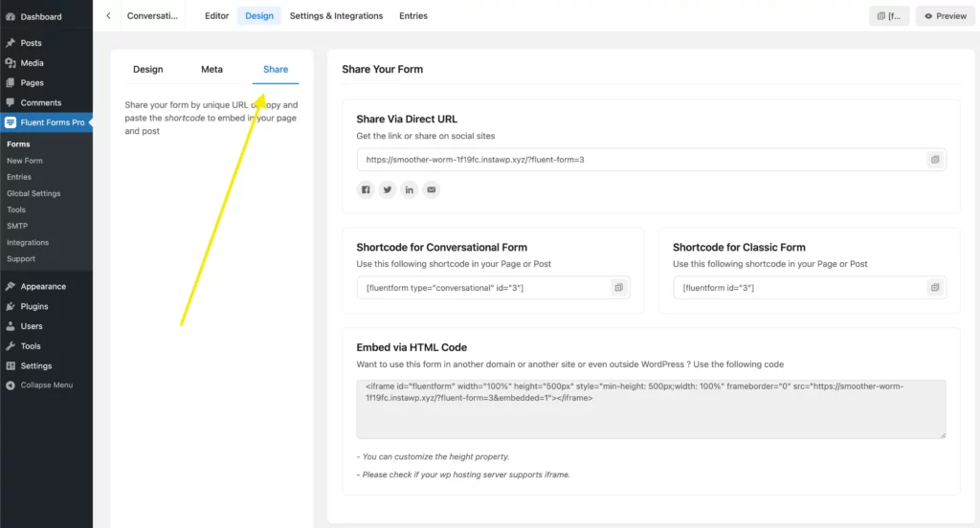Copy the classic form shortcode icon
Screen dimensions: 980x528
[934, 287]
